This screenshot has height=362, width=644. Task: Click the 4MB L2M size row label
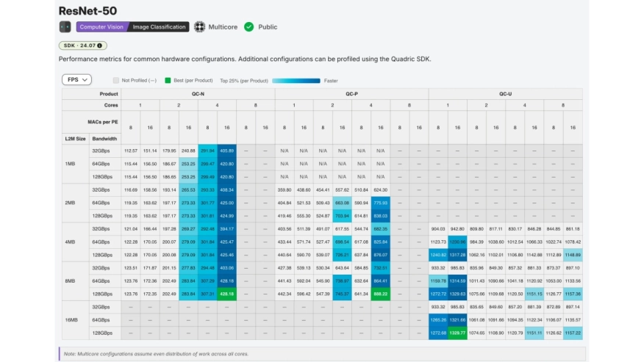coord(70,242)
